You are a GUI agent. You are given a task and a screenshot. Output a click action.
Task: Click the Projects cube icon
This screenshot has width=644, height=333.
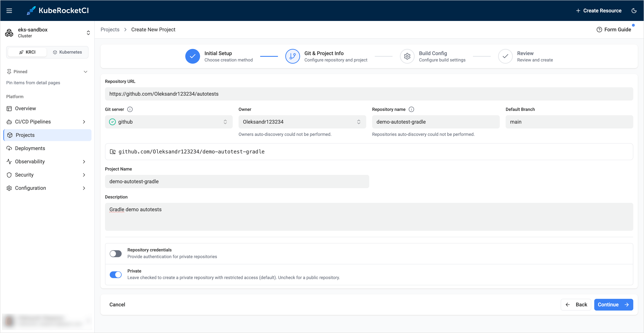click(x=10, y=135)
